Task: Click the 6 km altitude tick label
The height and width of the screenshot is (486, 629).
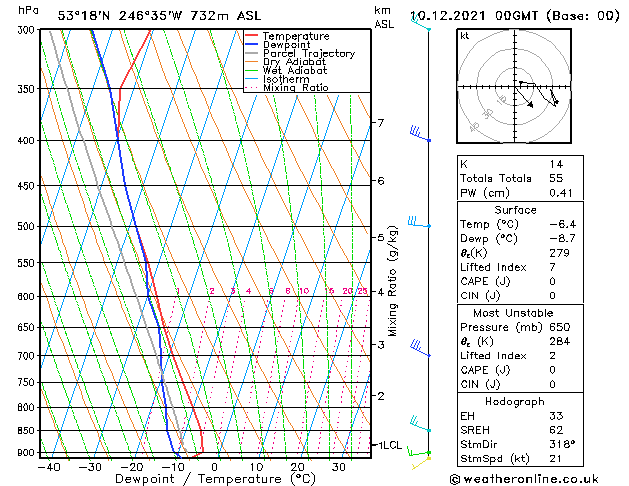Action: pos(381,181)
